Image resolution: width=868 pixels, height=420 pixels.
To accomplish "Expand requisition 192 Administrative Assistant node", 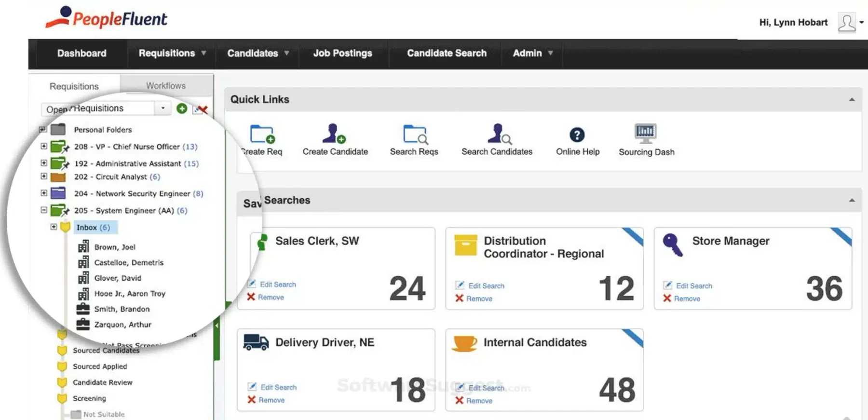I will click(44, 163).
